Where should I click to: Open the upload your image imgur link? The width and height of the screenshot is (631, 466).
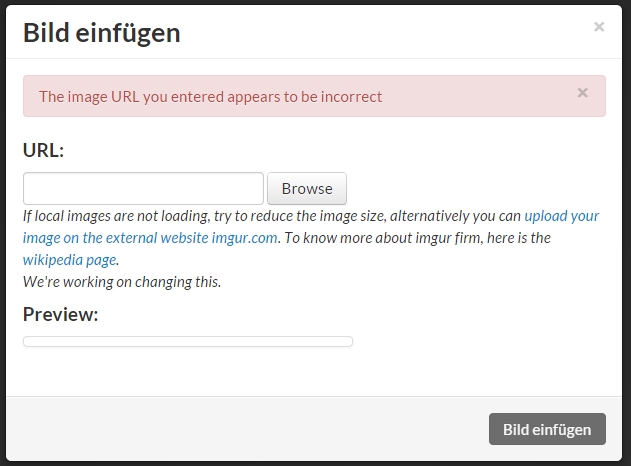(x=561, y=215)
